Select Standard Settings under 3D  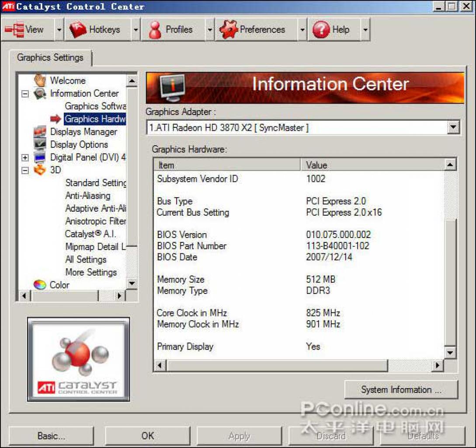[x=96, y=183]
